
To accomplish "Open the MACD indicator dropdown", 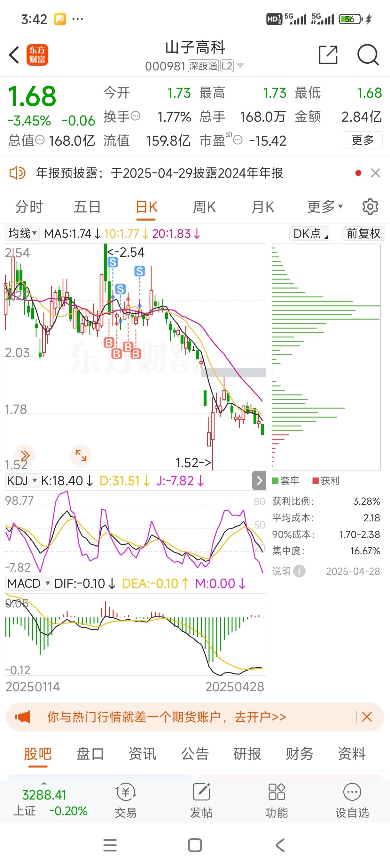I will point(29,583).
